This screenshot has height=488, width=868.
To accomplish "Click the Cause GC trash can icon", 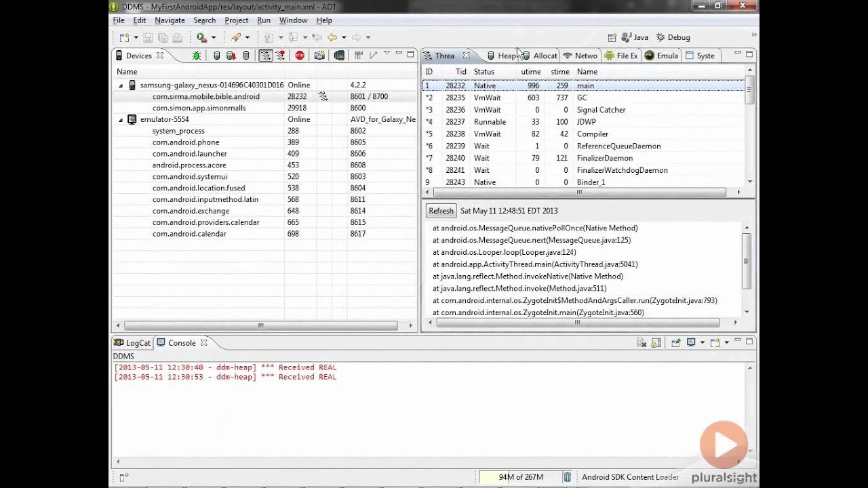I will click(246, 56).
